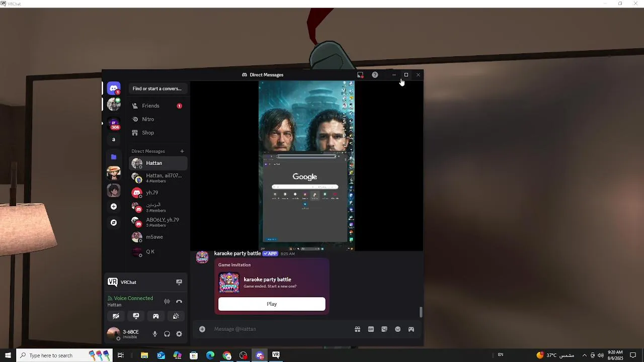
Task: Open the straw hat avatar server
Action: 114,173
